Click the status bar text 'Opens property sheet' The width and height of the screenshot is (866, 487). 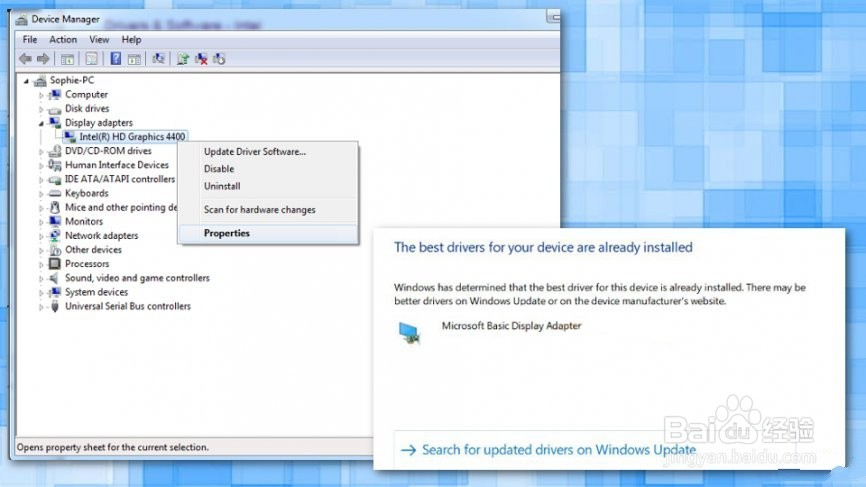coord(113,447)
